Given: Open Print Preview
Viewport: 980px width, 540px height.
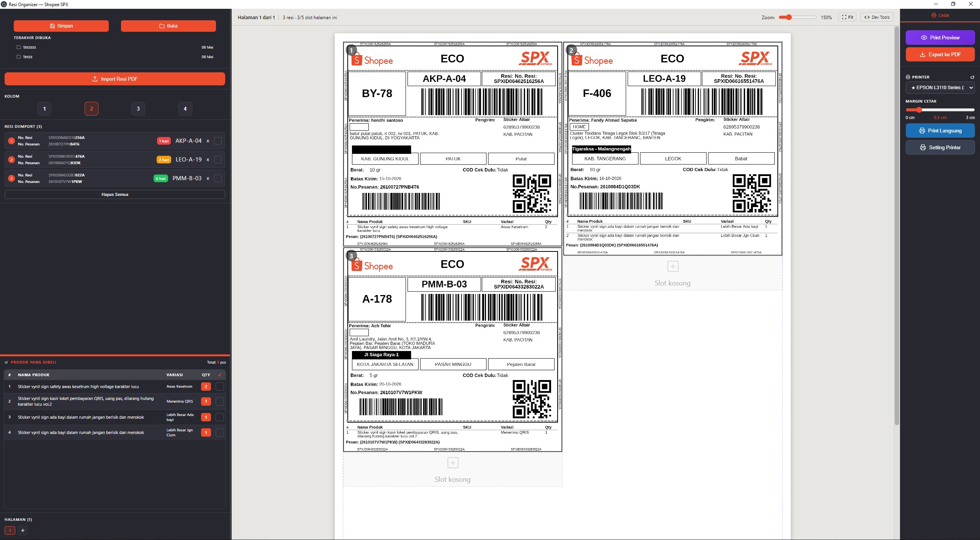Looking at the screenshot, I should coord(940,38).
